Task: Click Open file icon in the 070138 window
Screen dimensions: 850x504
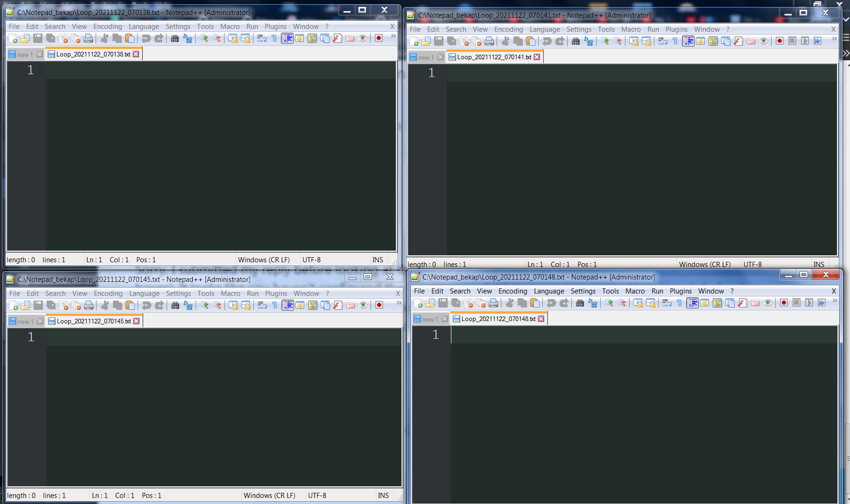Action: [25, 38]
